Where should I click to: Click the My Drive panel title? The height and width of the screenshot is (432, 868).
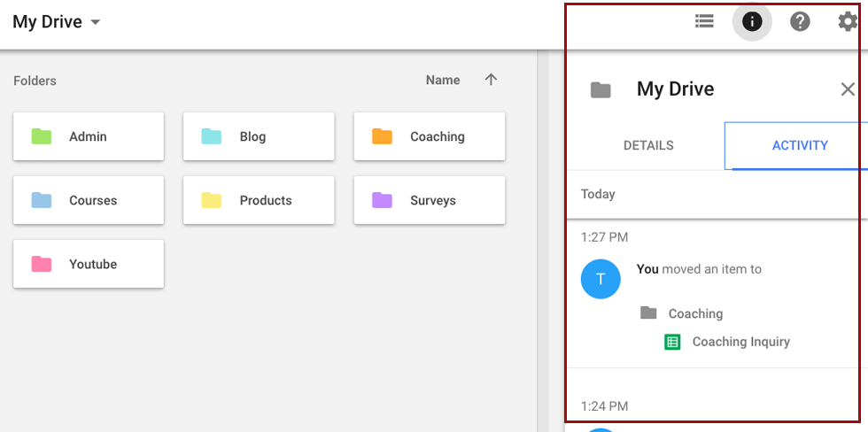coord(675,89)
